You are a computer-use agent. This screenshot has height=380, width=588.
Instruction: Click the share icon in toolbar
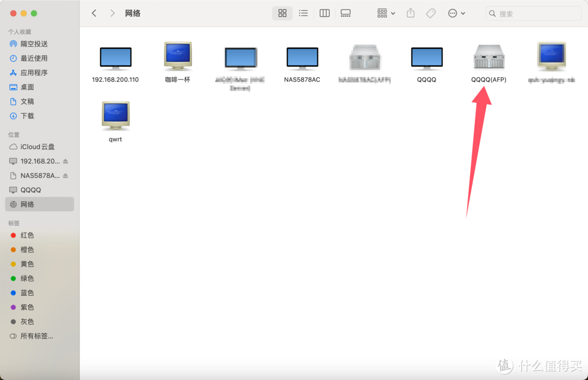coord(411,14)
